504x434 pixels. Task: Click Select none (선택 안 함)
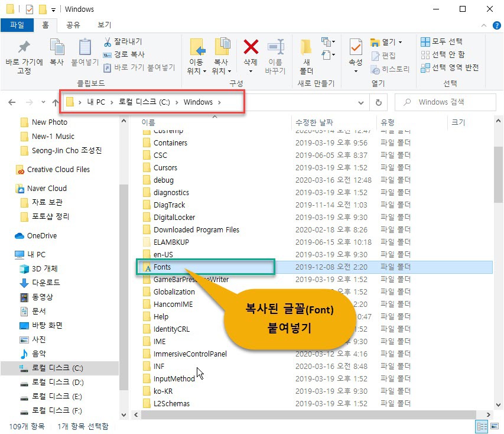(443, 54)
